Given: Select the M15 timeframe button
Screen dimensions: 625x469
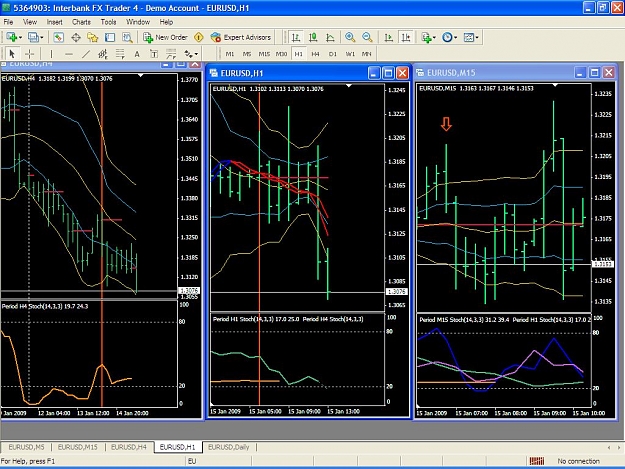Looking at the screenshot, I should pyautogui.click(x=264, y=54).
